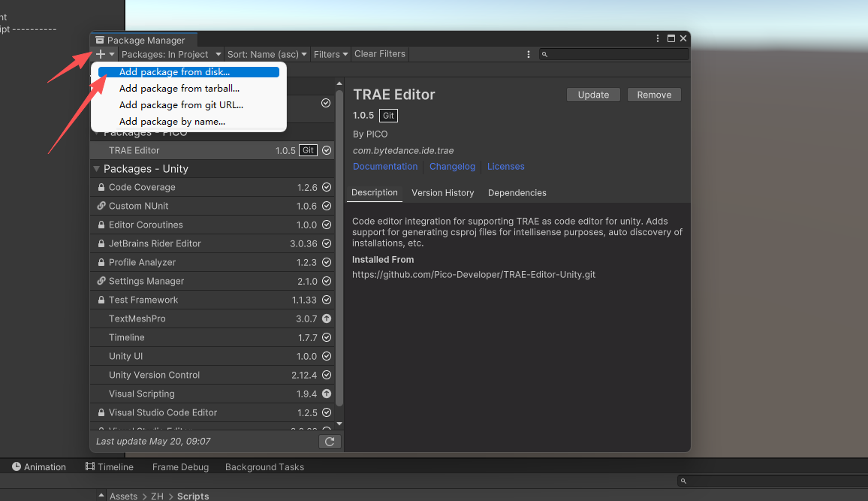Click installed checkmark on Unity Version Control row
This screenshot has width=868, height=501.
pos(327,375)
